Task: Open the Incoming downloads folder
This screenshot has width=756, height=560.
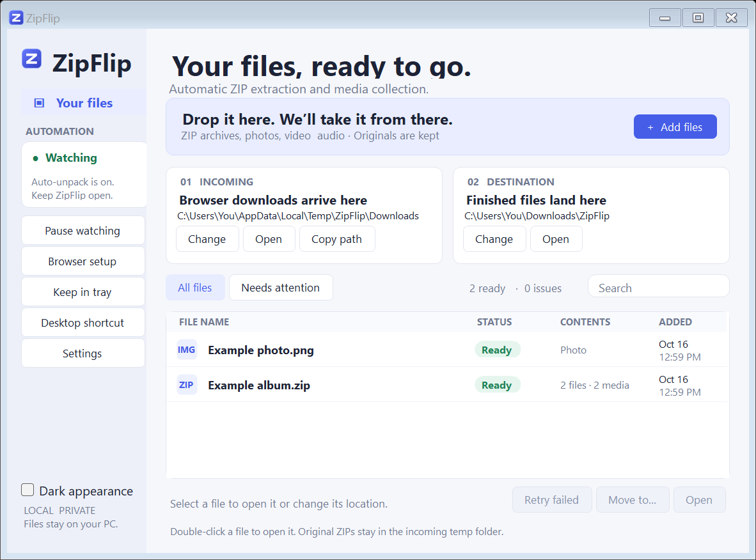Action: point(269,239)
